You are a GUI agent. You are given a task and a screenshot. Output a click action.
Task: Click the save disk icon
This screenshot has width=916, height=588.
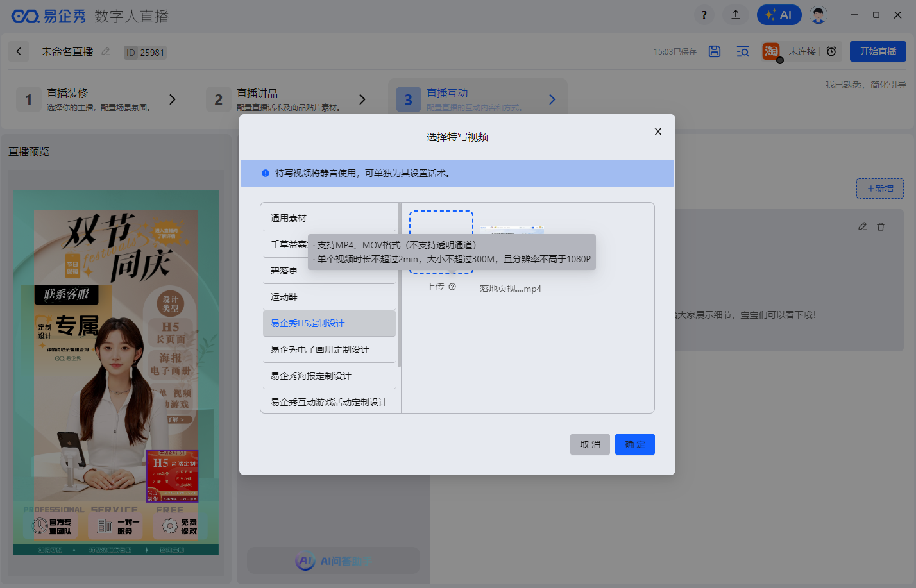715,51
